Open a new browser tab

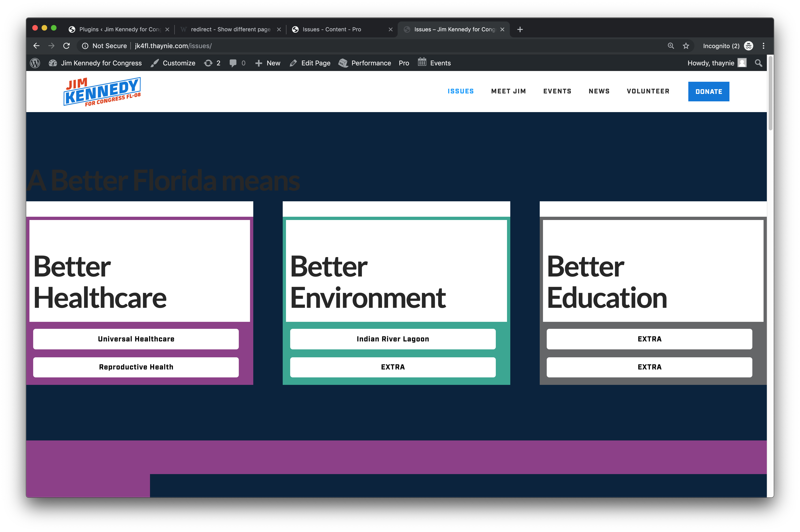point(520,29)
